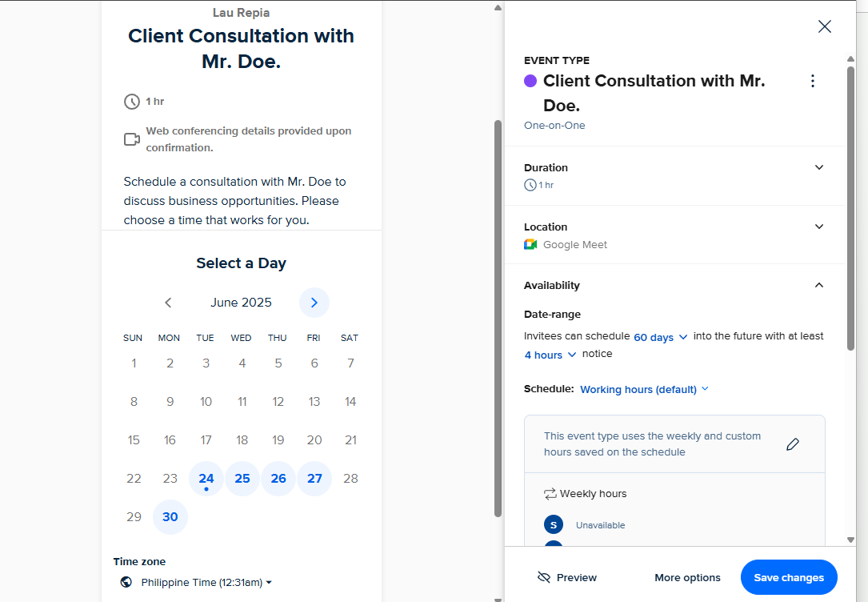Viewport: 868px width, 602px height.
Task: Open the 60 days range dropdown
Action: (661, 337)
